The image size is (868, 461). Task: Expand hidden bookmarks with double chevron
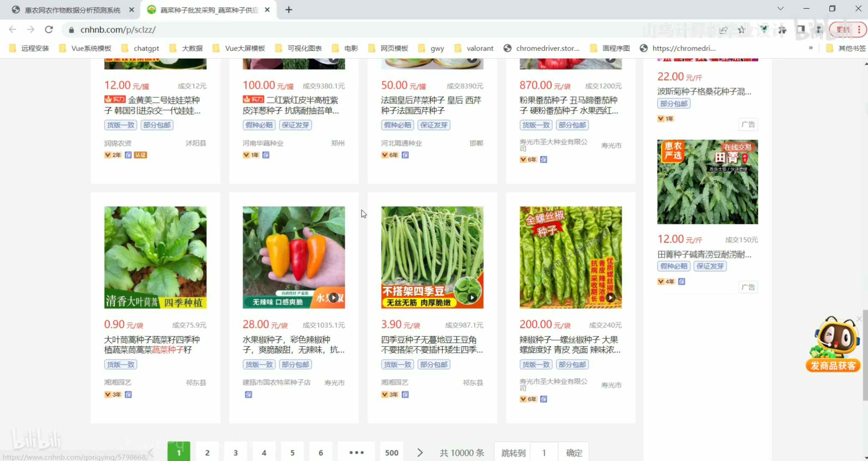coord(810,48)
